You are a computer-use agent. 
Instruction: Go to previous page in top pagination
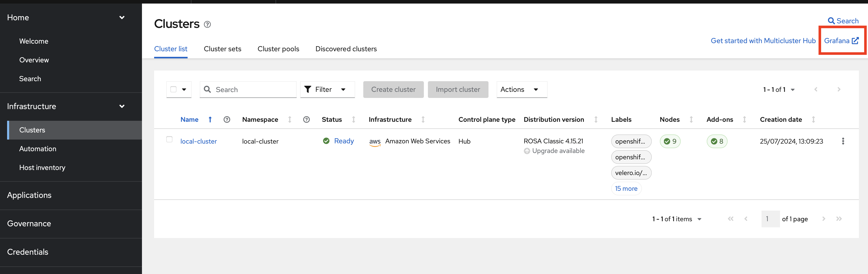click(x=816, y=90)
